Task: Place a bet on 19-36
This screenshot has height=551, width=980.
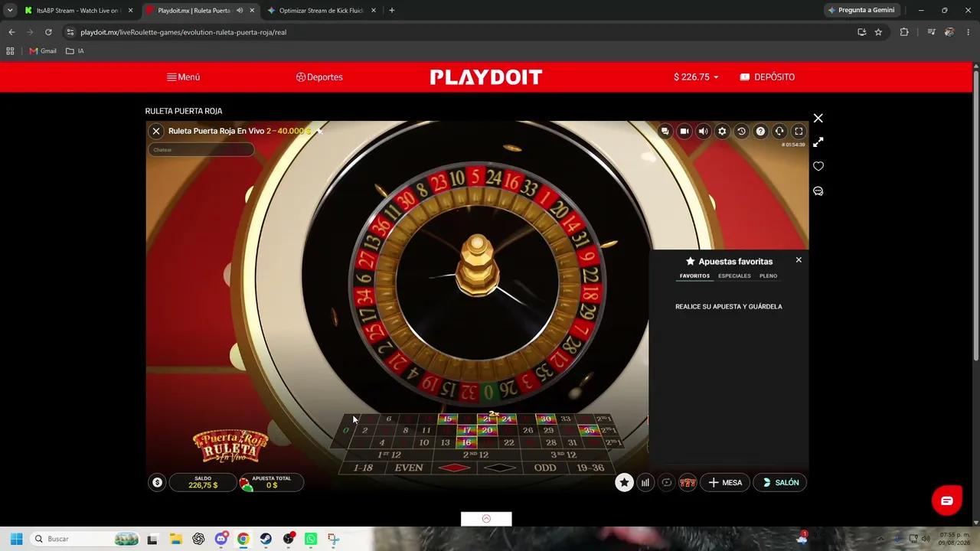Action: click(590, 468)
